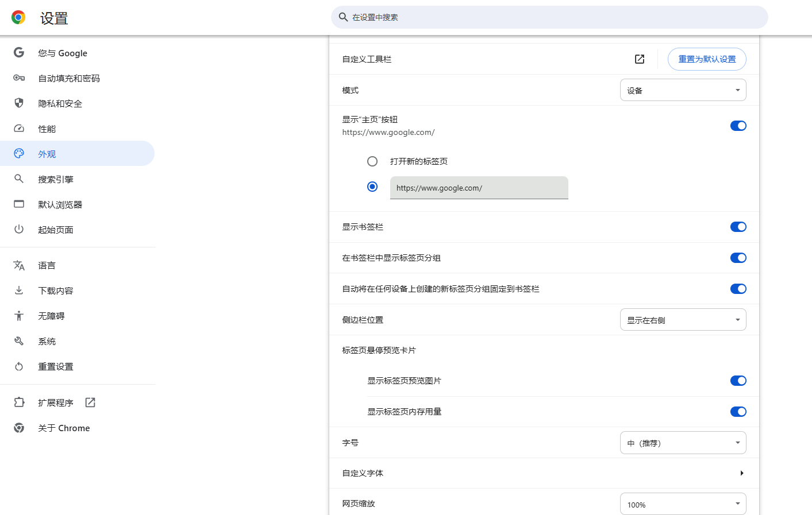812x515 pixels.
Task: Click the shield icon for privacy and security
Action: (19, 103)
